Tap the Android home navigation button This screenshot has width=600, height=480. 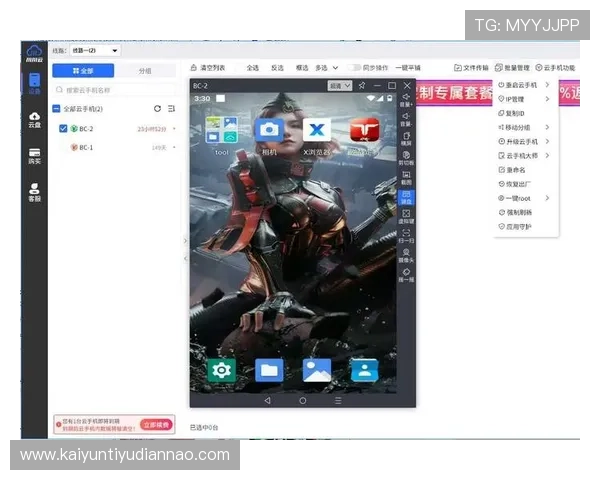pos(303,400)
